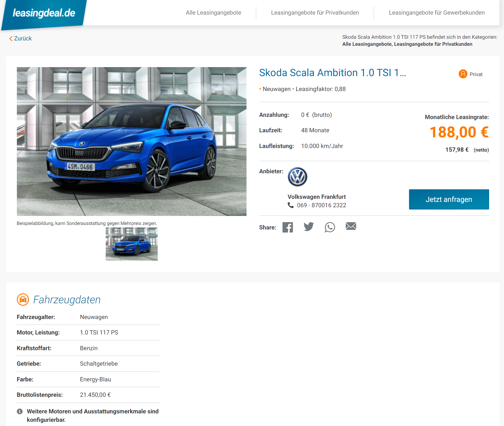The width and height of the screenshot is (504, 426).
Task: Share the offer via WhatsApp
Action: pyautogui.click(x=330, y=227)
